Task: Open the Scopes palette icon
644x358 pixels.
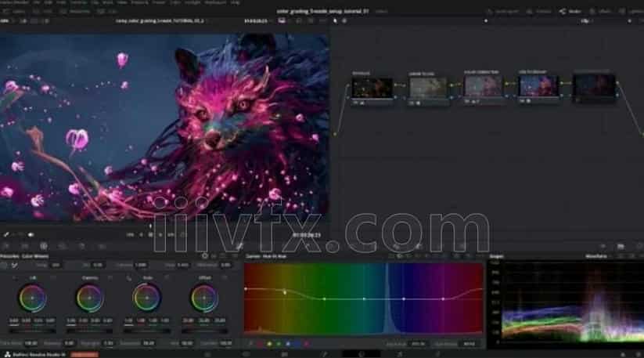Action: coord(621,246)
